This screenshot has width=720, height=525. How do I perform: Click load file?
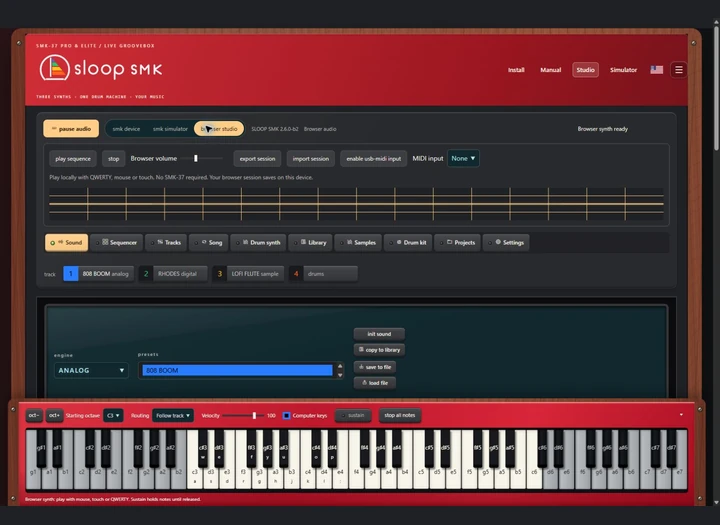(375, 383)
